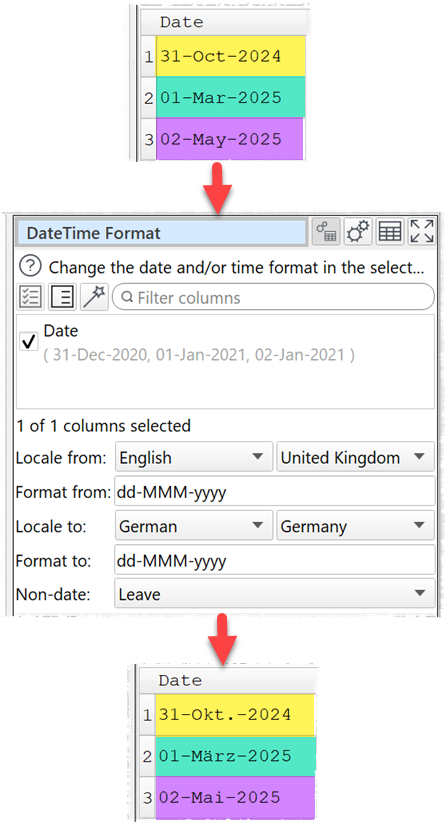Expand panel with the fullscreen arrows icon
Image resolution: width=446 pixels, height=825 pixels.
422,232
